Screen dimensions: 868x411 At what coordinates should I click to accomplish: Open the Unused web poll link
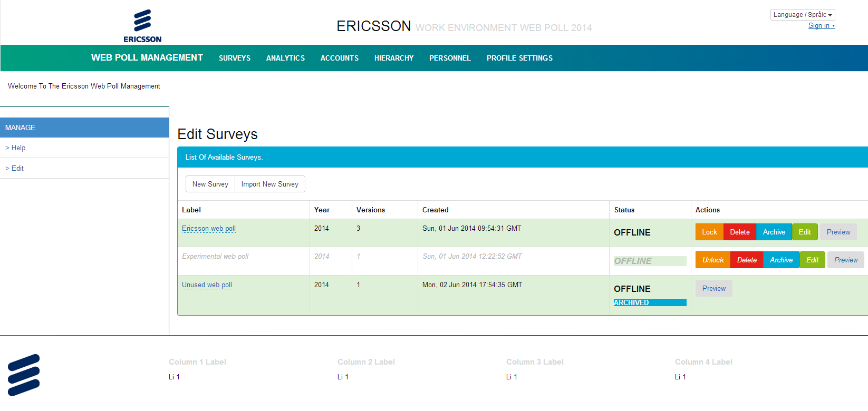pos(207,285)
